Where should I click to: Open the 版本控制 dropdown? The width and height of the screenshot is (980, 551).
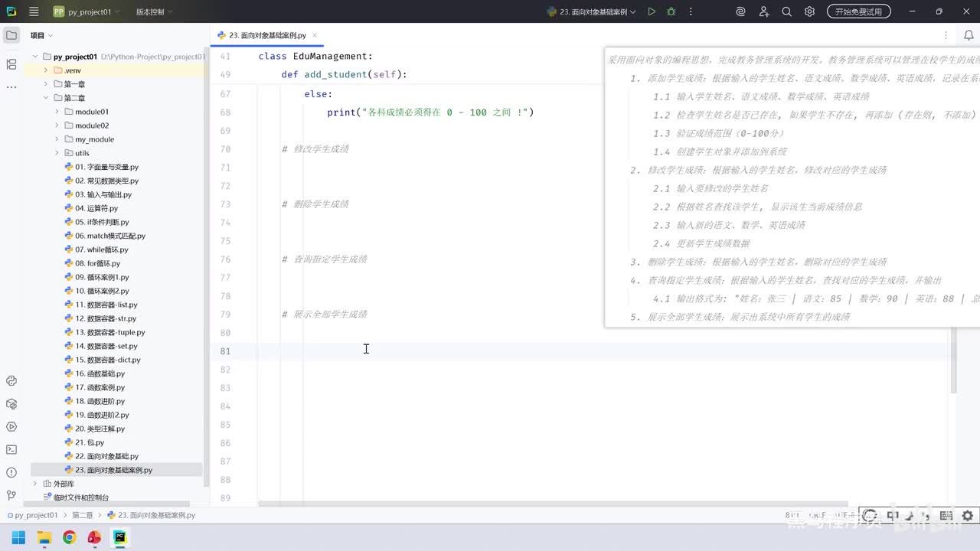154,11
